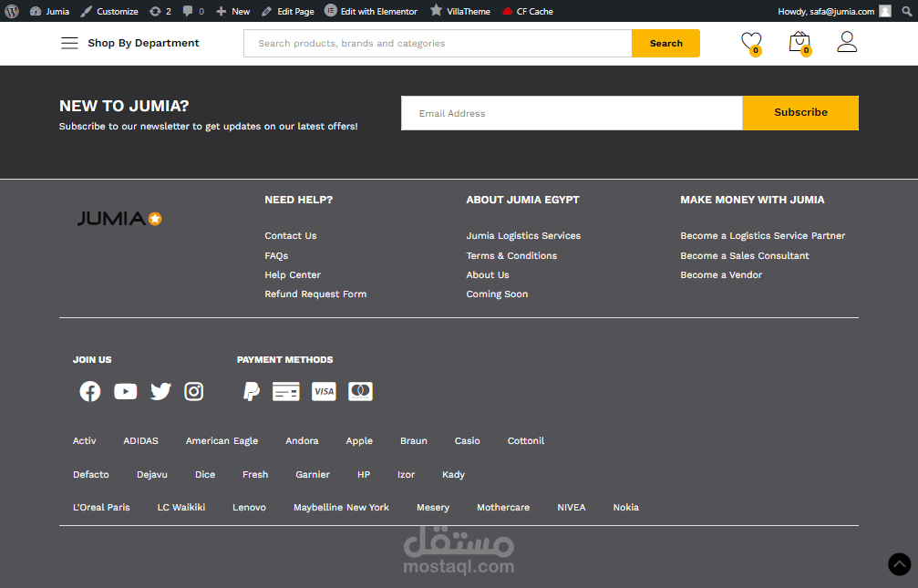Open the NIVEA brand link
Screen dimensions: 918x588
coord(572,507)
